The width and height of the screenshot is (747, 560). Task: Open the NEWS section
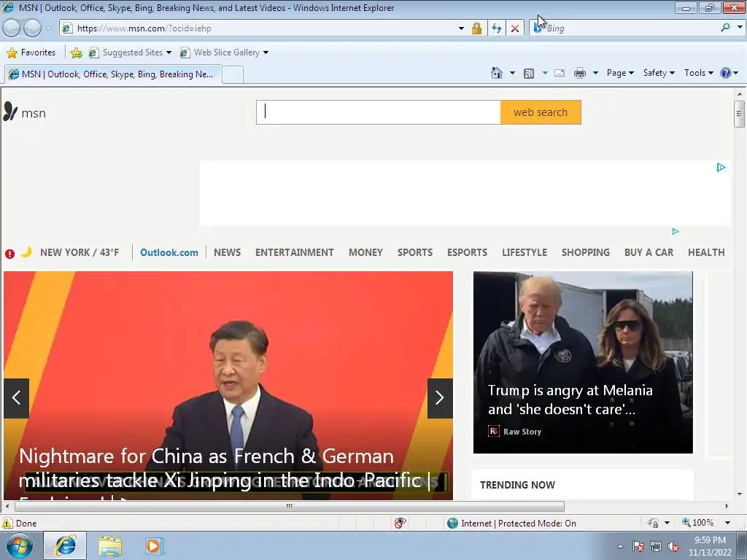(228, 252)
